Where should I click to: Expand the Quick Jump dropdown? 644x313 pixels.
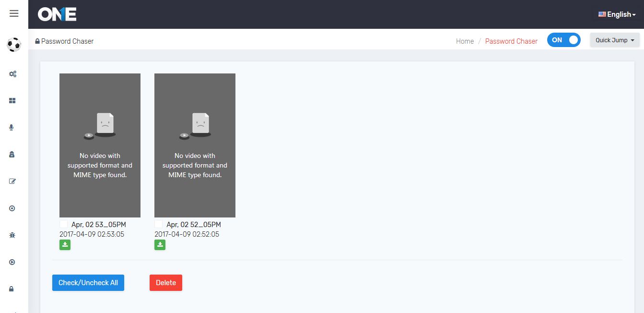click(614, 40)
